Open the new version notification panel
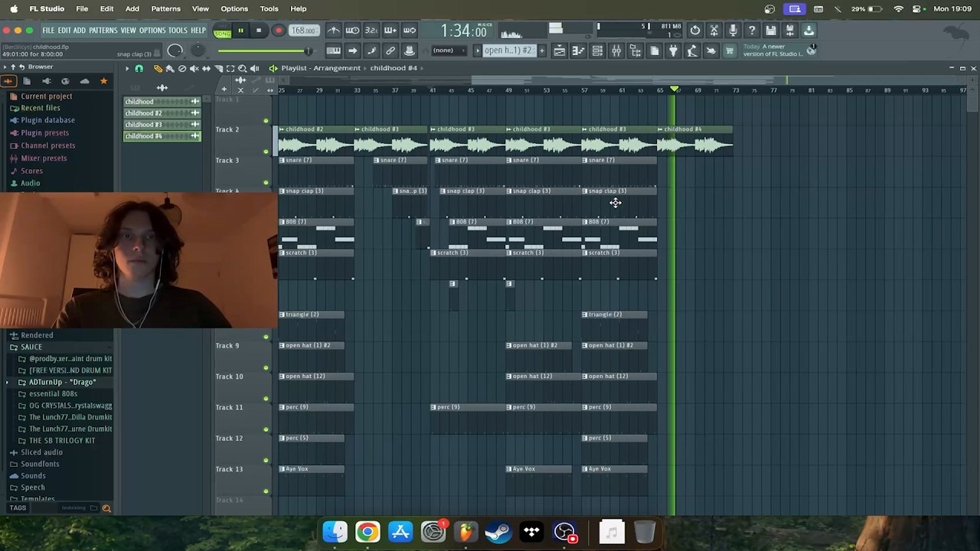Image resolution: width=980 pixels, height=551 pixels. point(778,51)
